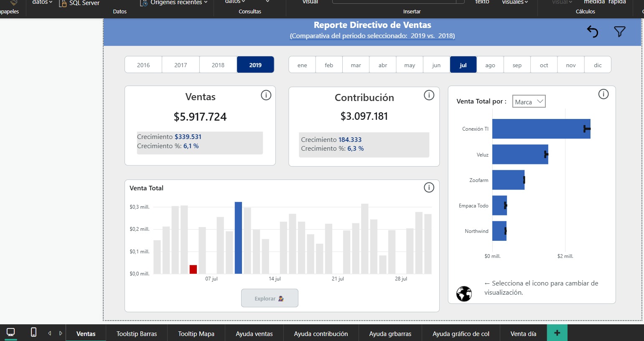Switch to Tooltip Mapa page tab
Image resolution: width=644 pixels, height=341 pixels.
point(196,333)
